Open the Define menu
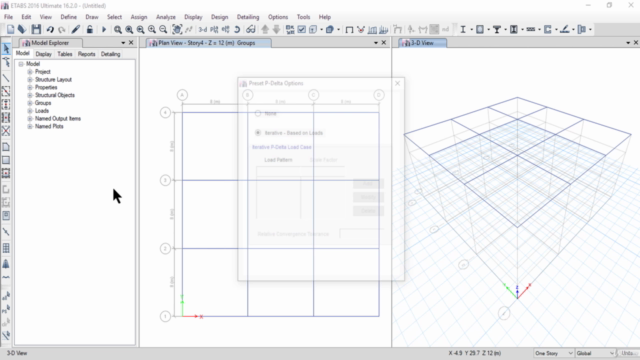The image size is (640, 360). [x=69, y=17]
